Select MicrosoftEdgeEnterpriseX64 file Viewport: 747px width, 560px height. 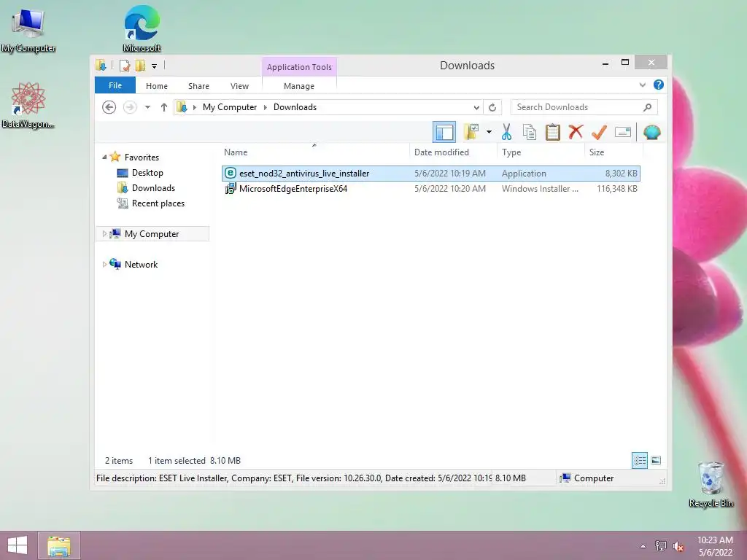(430, 189)
